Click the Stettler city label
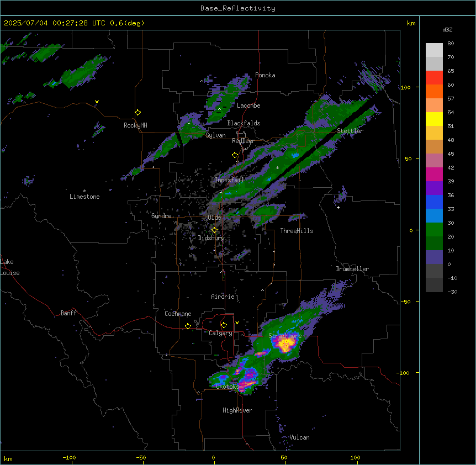This screenshot has width=476, height=465. [350, 131]
